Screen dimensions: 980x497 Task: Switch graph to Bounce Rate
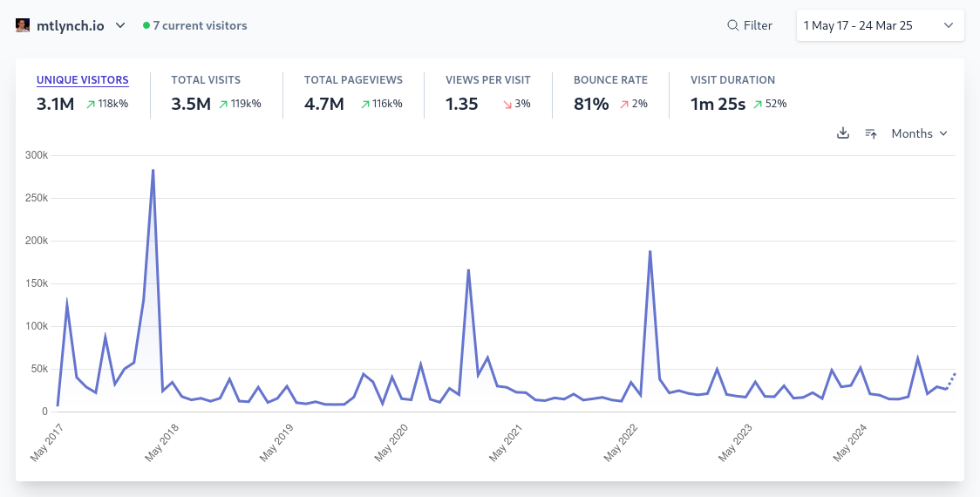click(x=610, y=80)
